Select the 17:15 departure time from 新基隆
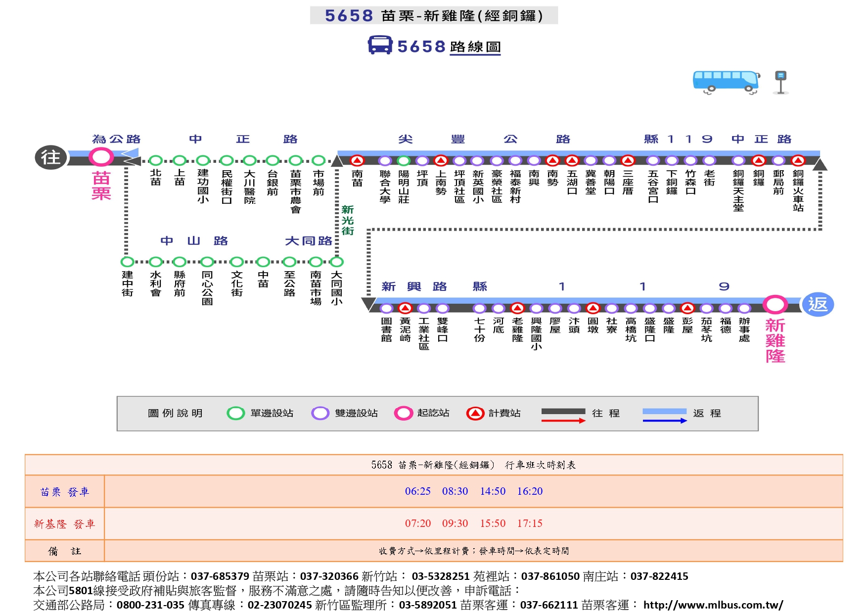This screenshot has width=868, height=614. click(x=530, y=523)
